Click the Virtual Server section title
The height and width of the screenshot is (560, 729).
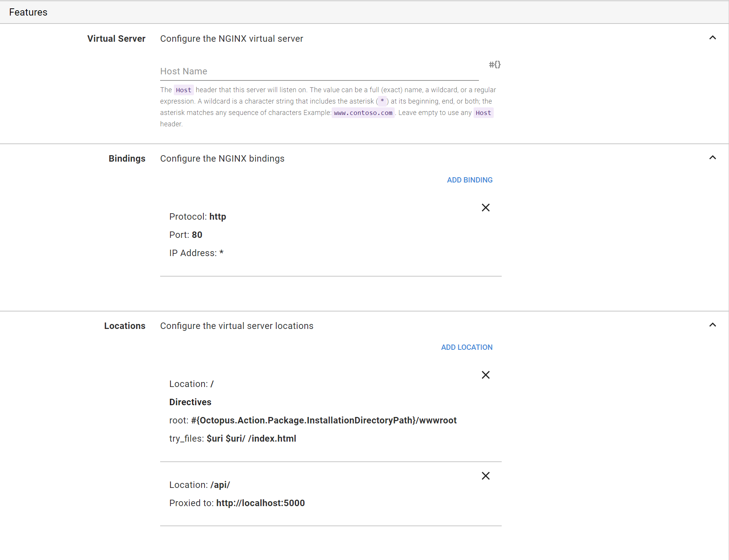click(116, 39)
